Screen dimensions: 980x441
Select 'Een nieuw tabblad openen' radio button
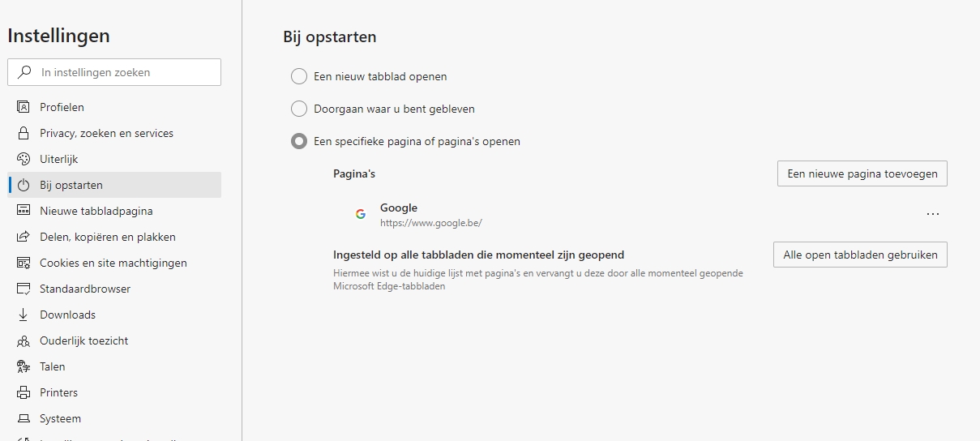click(299, 76)
